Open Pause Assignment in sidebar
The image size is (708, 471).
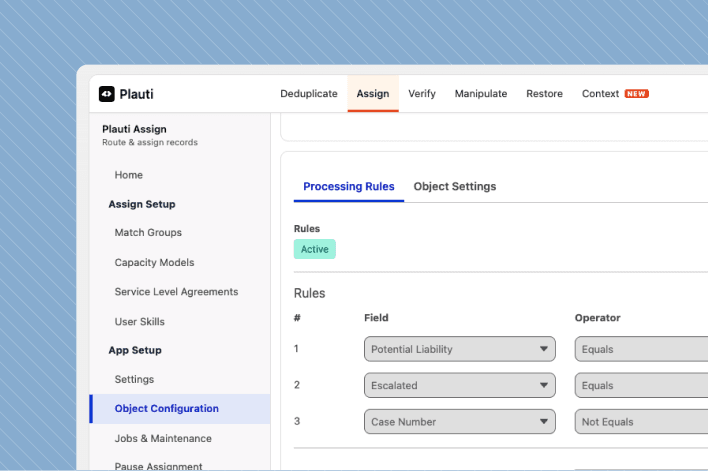tap(158, 466)
